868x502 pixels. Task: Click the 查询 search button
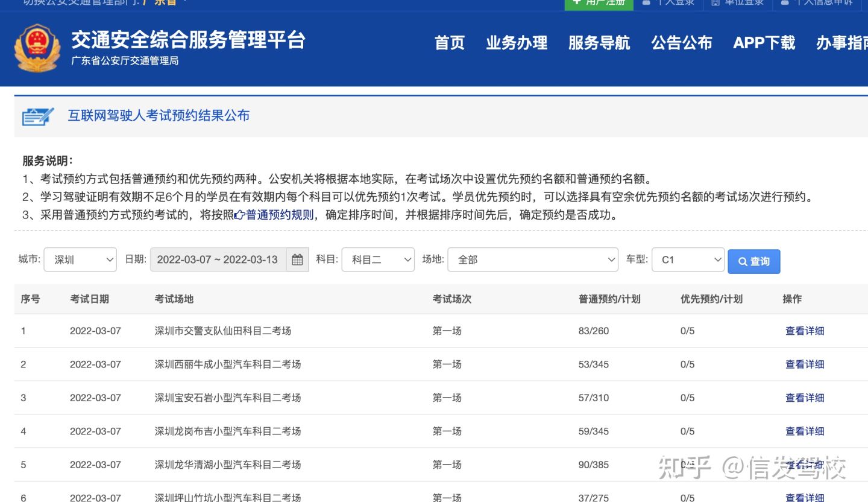click(753, 261)
